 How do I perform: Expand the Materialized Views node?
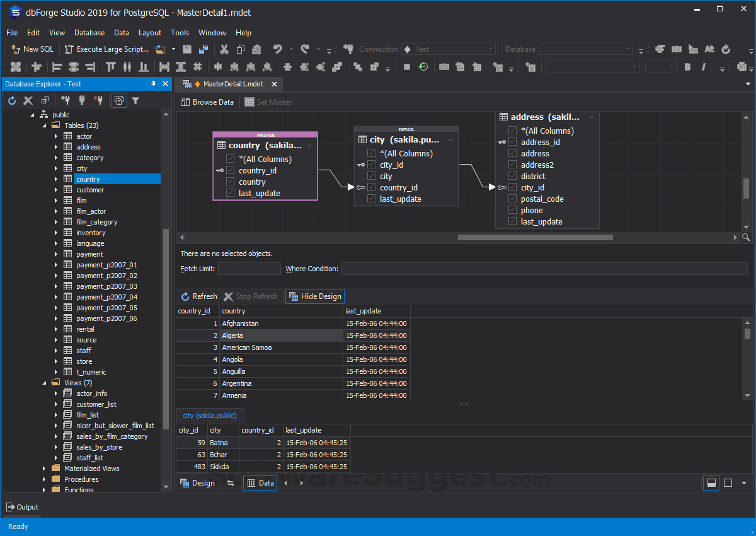(43, 468)
